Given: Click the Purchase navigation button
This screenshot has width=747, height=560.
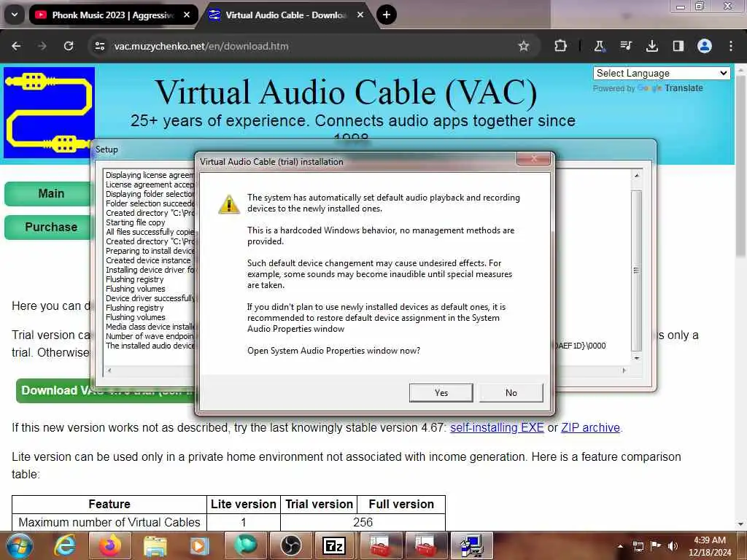Looking at the screenshot, I should (50, 227).
